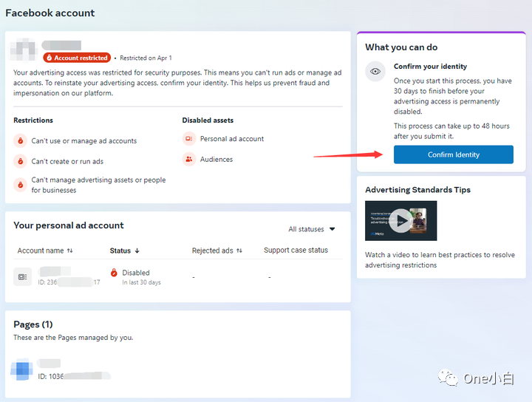Click the In last 30 days text

click(x=141, y=282)
